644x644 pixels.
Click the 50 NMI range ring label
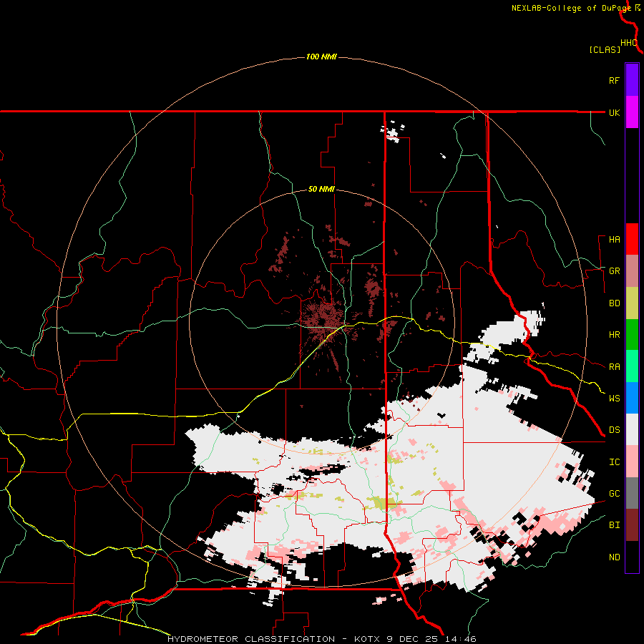[321, 189]
